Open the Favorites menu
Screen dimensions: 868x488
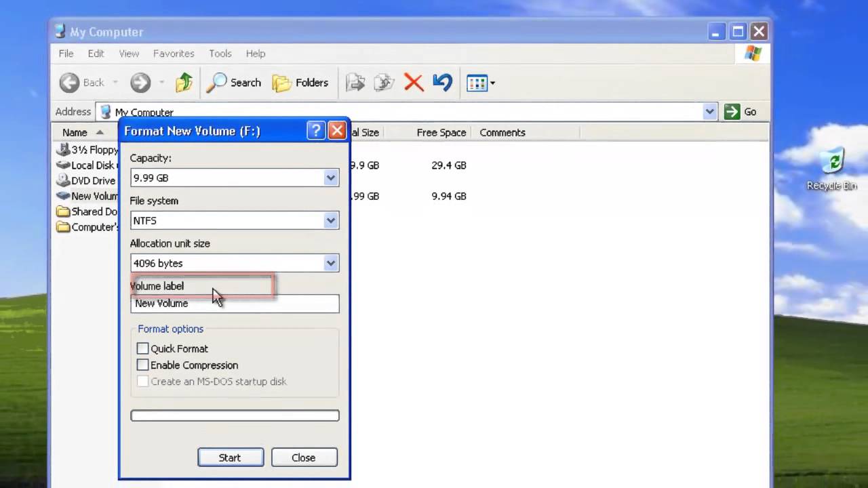click(x=174, y=54)
